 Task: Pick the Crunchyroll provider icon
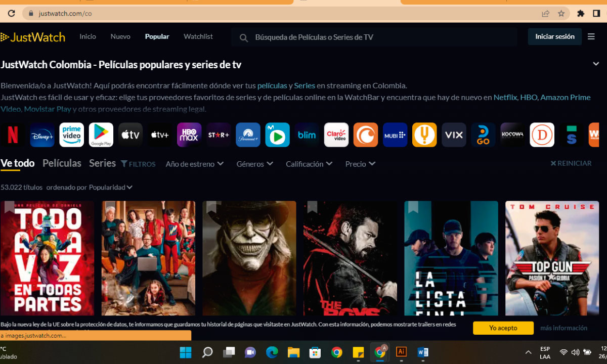tap(365, 134)
